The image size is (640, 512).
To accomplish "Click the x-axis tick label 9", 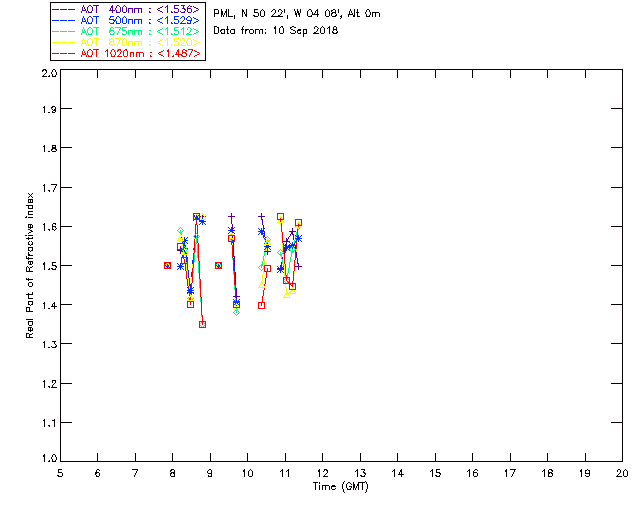I will click(x=210, y=473).
